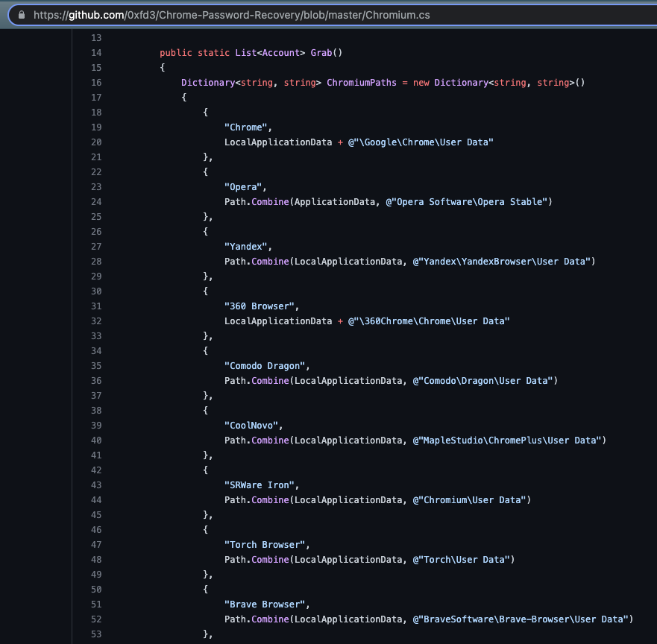Click line number 27
This screenshot has height=644, width=657.
(96, 247)
